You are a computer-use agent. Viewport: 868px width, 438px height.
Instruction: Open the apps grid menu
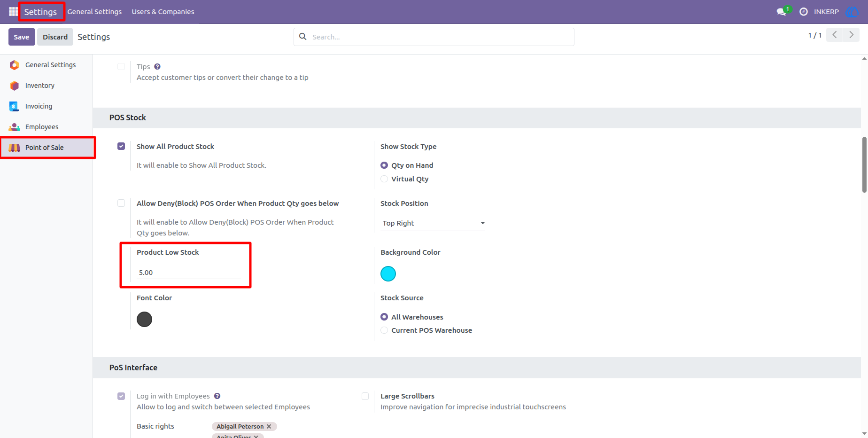click(x=13, y=11)
